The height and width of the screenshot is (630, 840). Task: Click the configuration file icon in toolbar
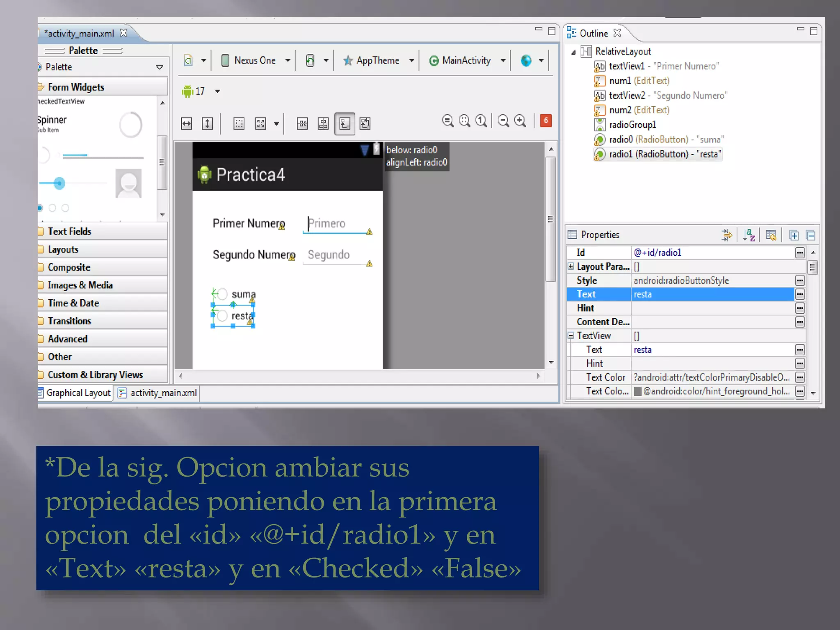tap(188, 61)
